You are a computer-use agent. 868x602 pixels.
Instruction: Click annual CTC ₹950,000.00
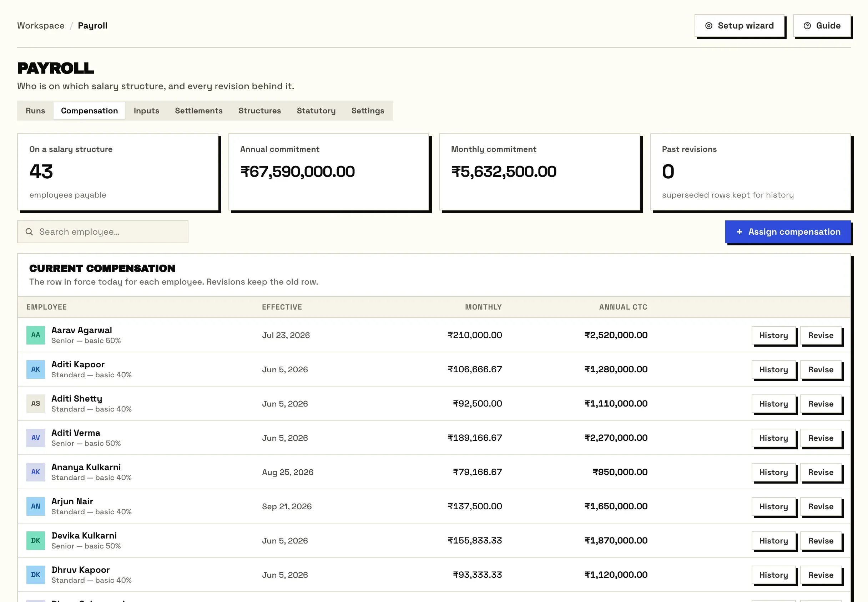tap(620, 472)
